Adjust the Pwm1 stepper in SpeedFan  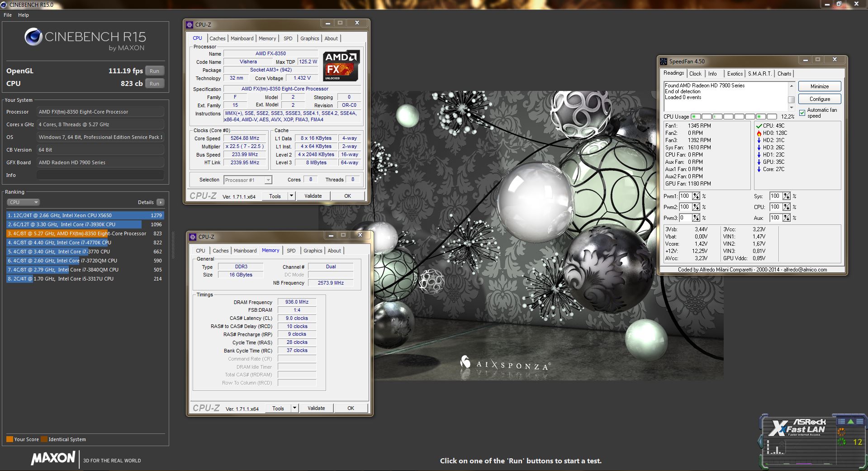(x=696, y=196)
